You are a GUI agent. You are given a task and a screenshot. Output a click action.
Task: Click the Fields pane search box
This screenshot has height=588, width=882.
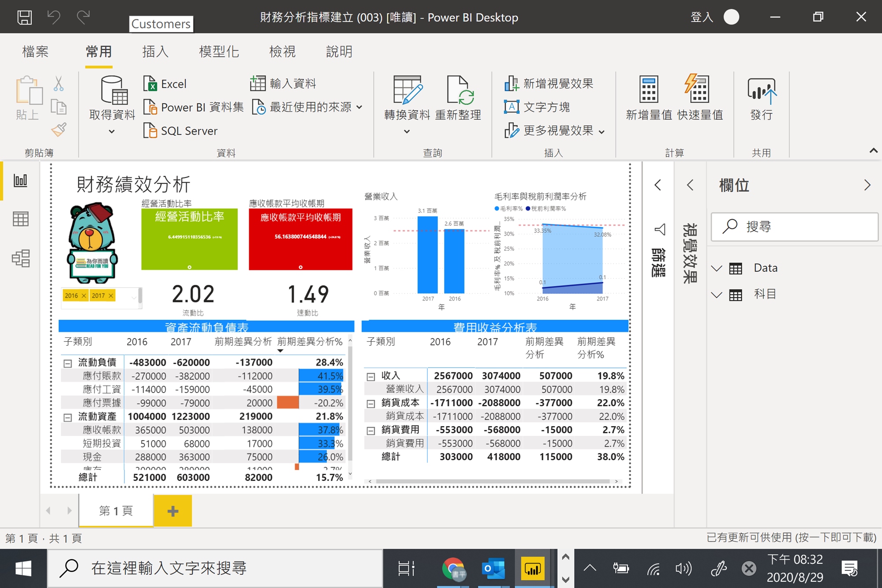794,227
